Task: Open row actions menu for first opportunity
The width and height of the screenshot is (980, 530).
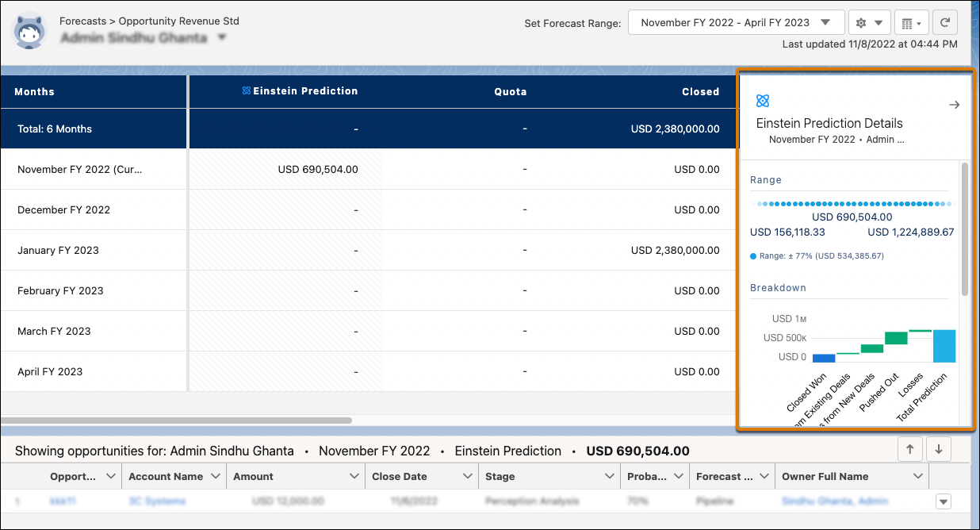Action: pyautogui.click(x=944, y=501)
